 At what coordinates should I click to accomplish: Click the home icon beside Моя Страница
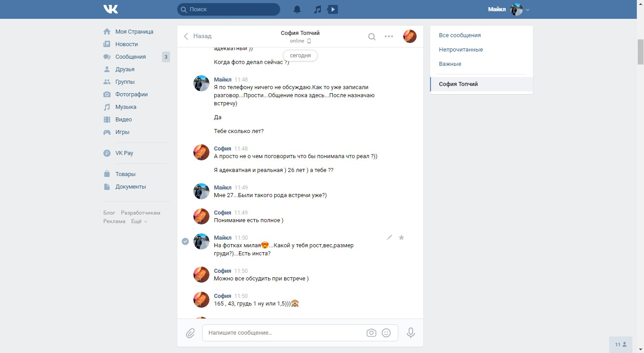[107, 32]
